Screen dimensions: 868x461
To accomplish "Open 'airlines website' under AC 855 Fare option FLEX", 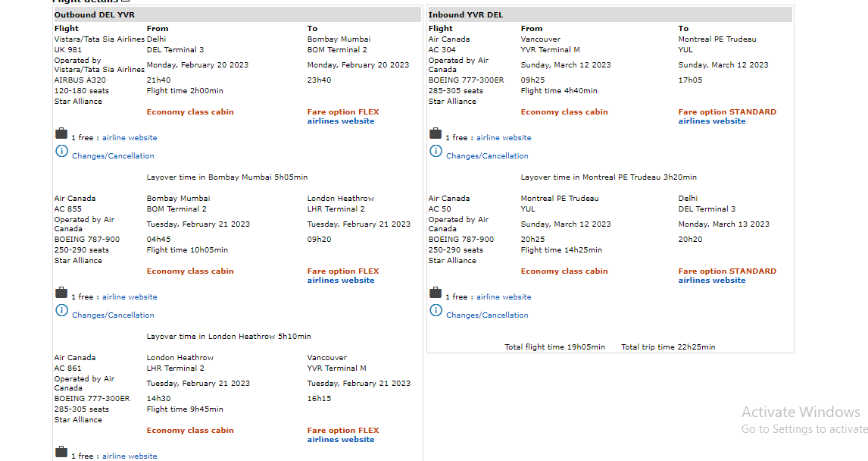I will click(340, 281).
